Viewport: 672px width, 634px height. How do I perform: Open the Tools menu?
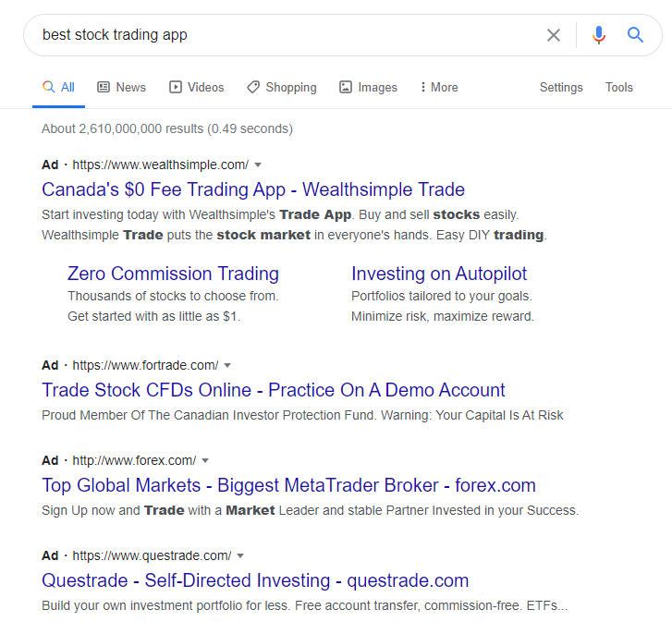pos(619,87)
